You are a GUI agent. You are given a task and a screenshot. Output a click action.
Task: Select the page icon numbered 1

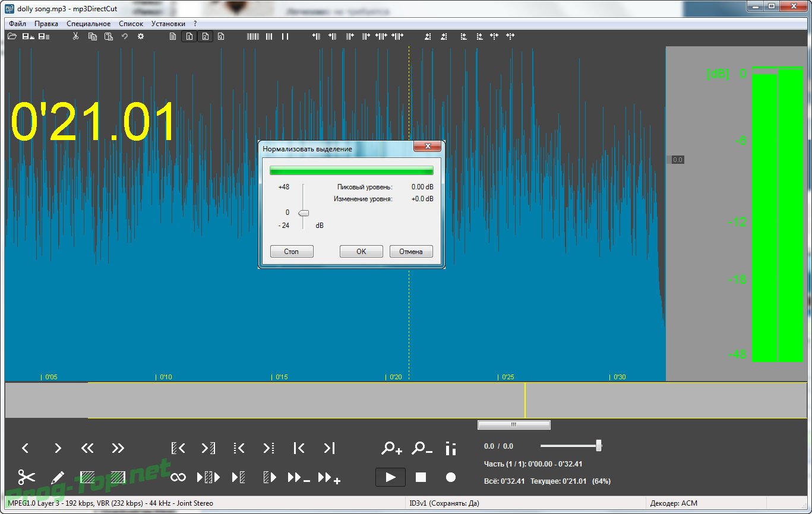tap(189, 36)
